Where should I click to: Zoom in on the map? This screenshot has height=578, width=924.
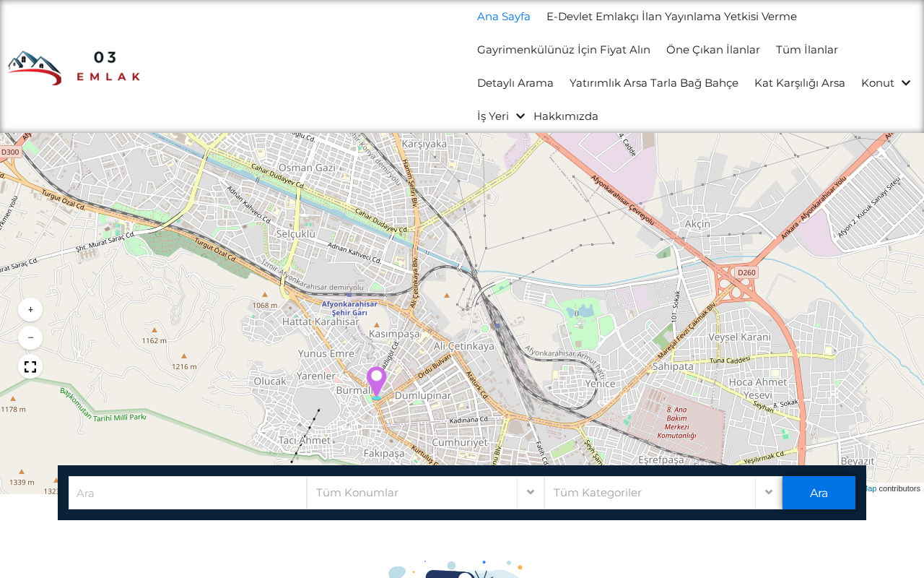30,309
